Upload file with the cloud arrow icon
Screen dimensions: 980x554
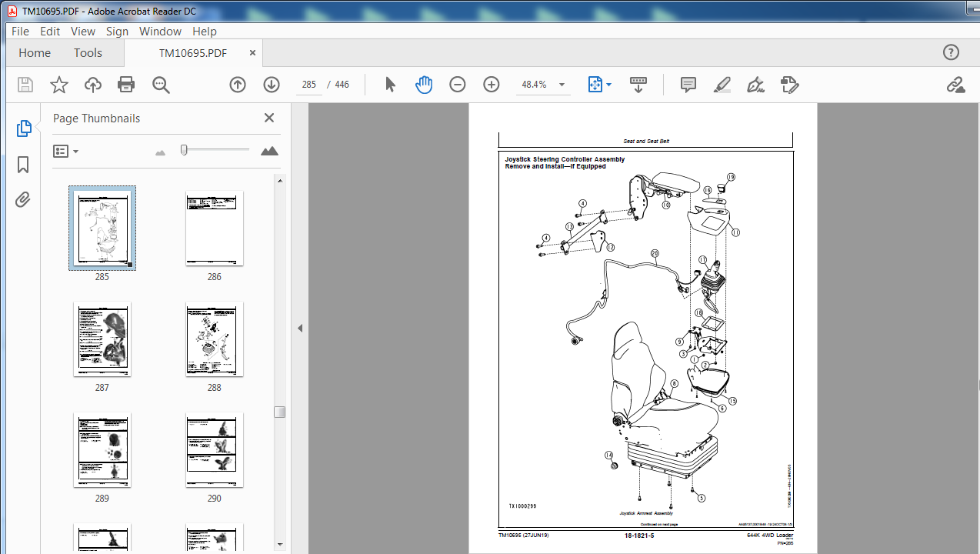(x=93, y=85)
